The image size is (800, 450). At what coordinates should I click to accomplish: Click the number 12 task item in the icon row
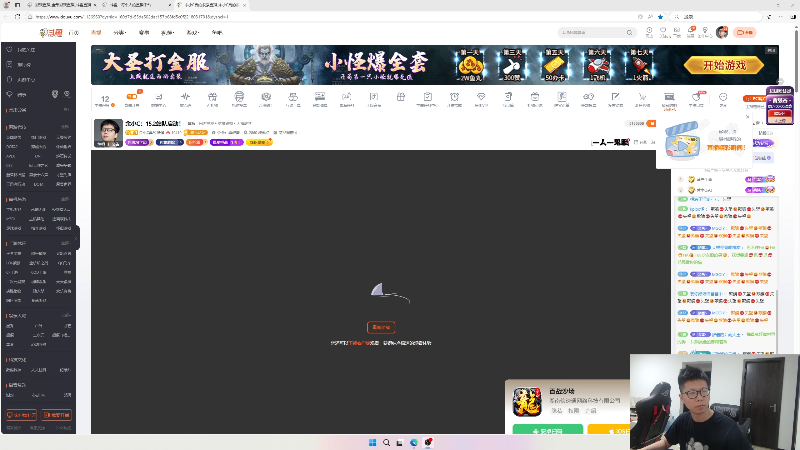(x=105, y=100)
